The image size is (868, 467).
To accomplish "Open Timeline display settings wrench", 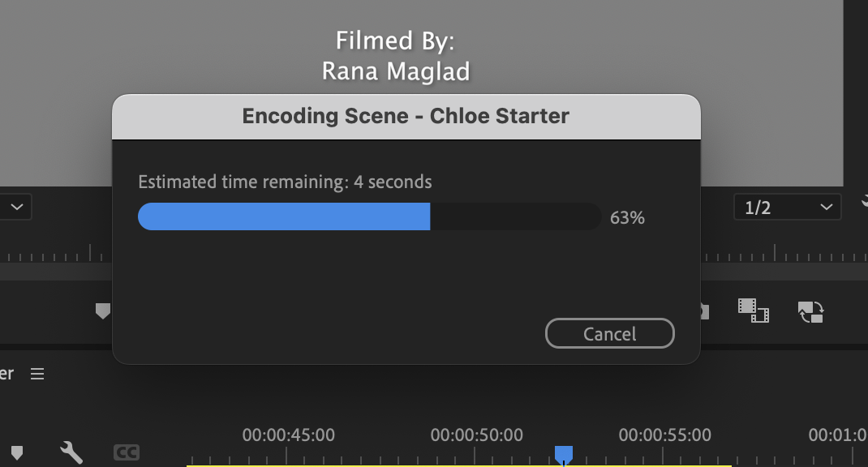I will tap(71, 452).
